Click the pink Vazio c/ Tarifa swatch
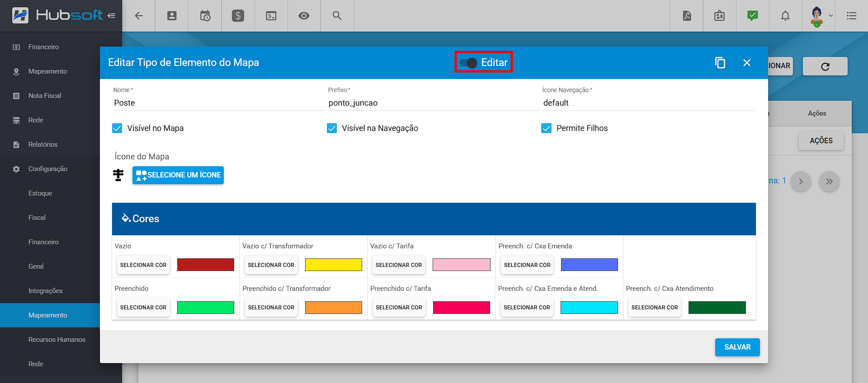 [462, 265]
